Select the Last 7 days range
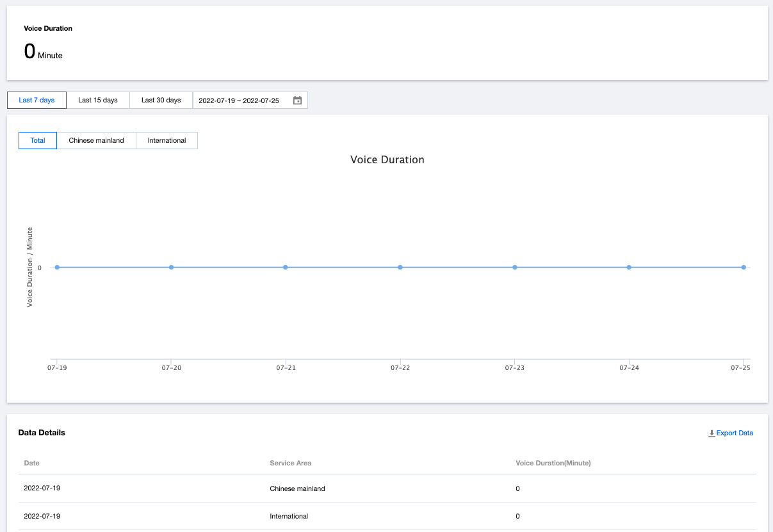773x532 pixels. point(37,101)
